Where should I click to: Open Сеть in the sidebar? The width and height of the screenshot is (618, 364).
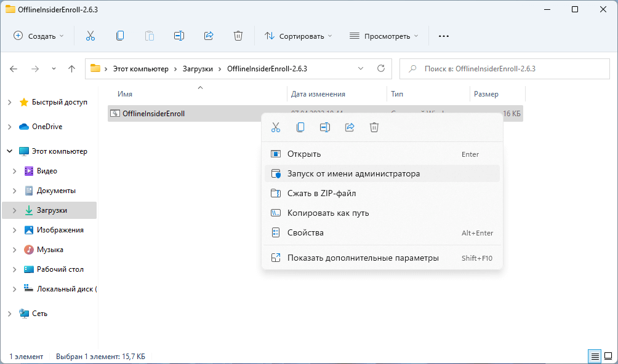39,313
